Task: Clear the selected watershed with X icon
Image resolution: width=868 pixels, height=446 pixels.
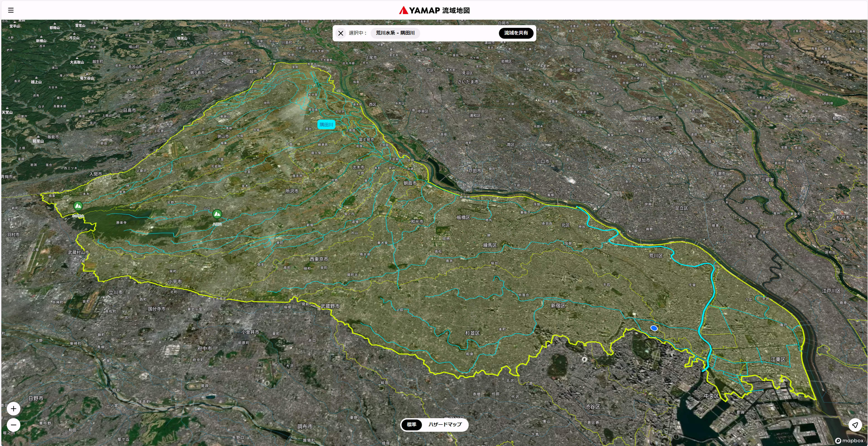Action: point(341,33)
